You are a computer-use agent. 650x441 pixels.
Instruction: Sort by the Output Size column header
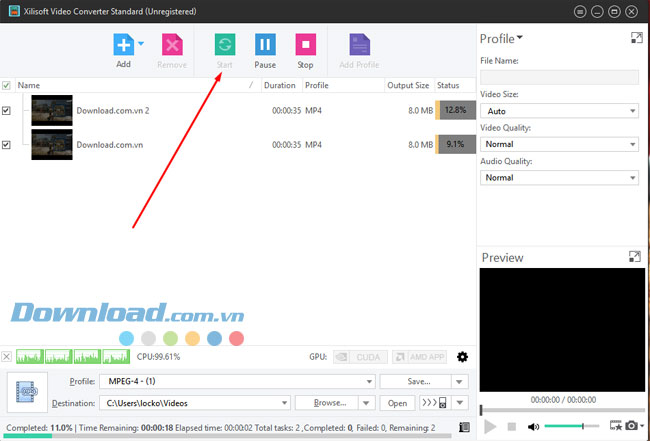coord(409,85)
